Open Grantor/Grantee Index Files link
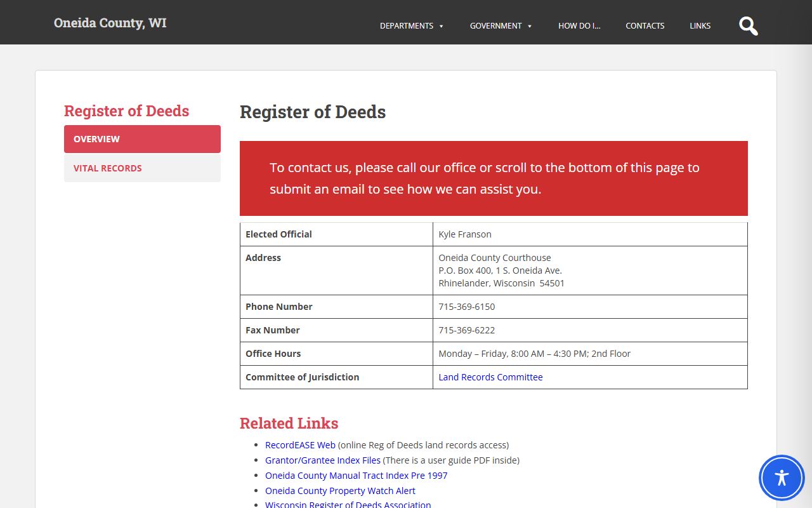Image resolution: width=812 pixels, height=508 pixels. (323, 460)
